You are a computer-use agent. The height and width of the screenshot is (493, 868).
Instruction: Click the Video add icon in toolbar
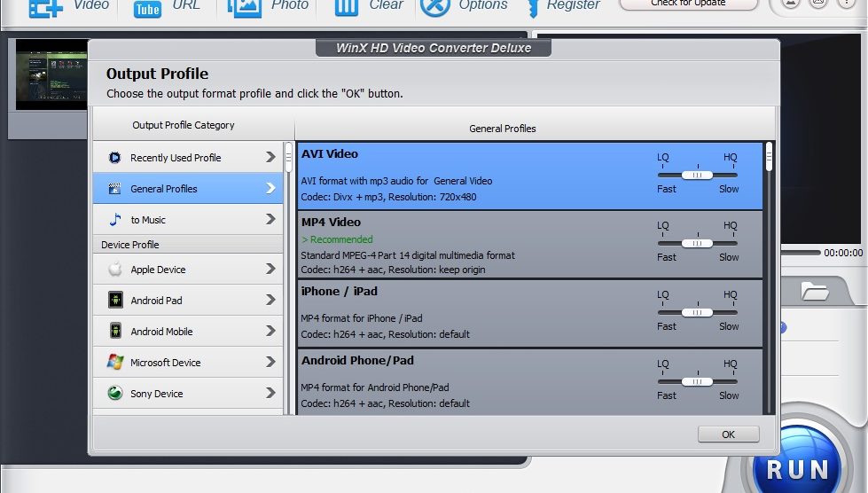45,8
